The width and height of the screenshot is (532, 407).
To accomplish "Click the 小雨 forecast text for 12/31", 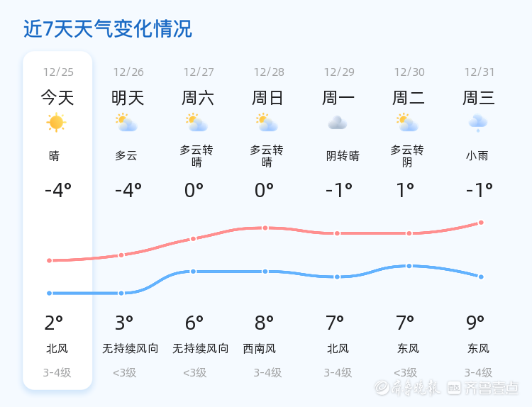I will click(477, 156).
